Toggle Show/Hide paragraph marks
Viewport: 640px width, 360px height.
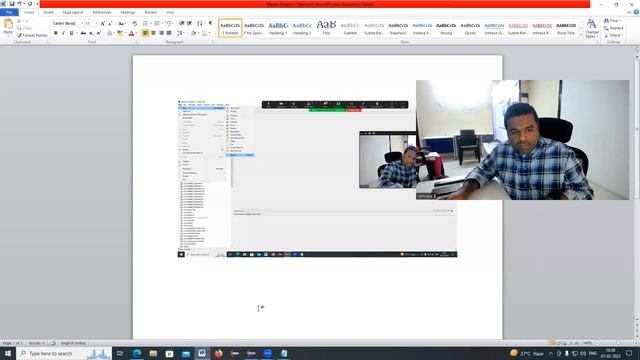tap(211, 23)
